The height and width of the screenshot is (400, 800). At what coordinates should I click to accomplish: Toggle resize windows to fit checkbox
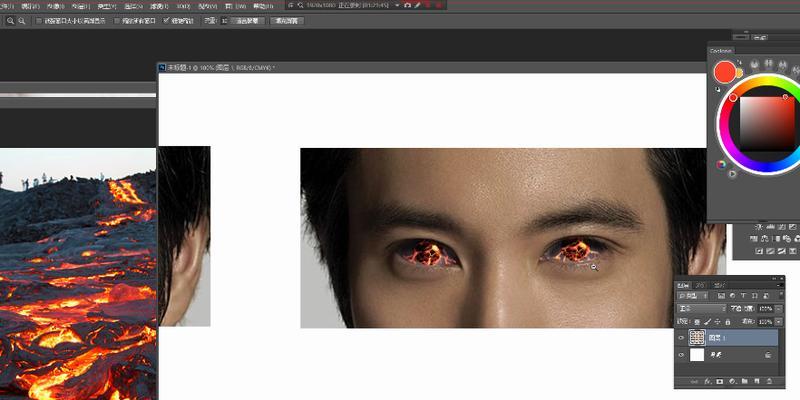pos(39,21)
